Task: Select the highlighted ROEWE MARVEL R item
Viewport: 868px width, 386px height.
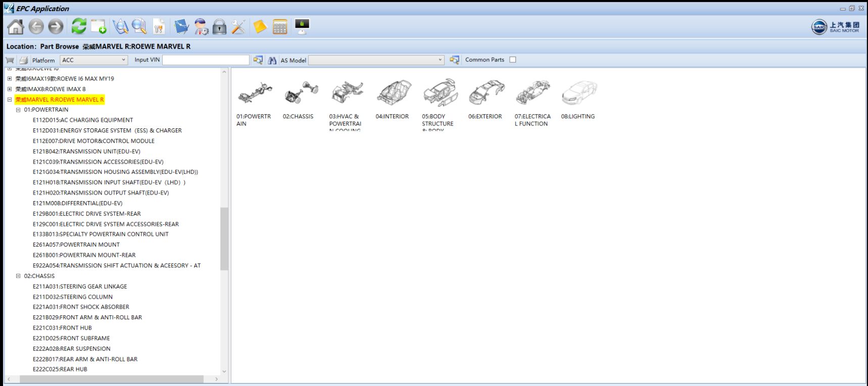Action: [60, 100]
